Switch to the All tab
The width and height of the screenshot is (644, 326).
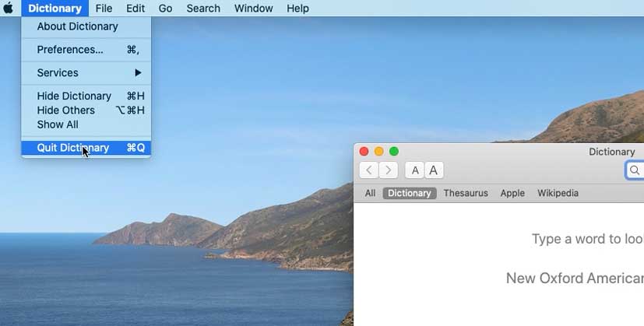370,193
